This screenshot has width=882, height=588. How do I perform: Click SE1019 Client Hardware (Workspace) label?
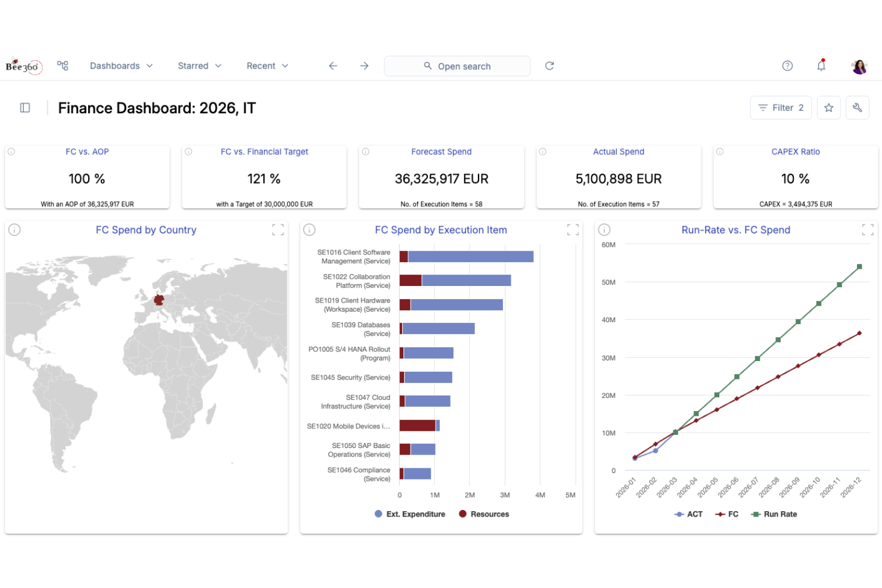(x=353, y=305)
